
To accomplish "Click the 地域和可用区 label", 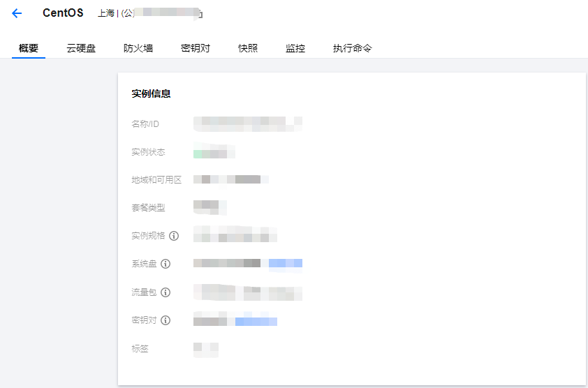I will [x=156, y=180].
